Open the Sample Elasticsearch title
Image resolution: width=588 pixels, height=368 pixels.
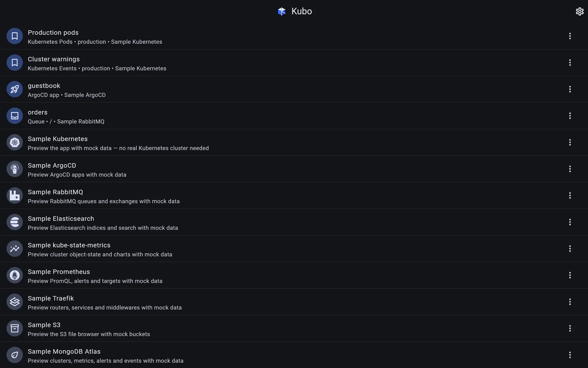click(x=61, y=219)
